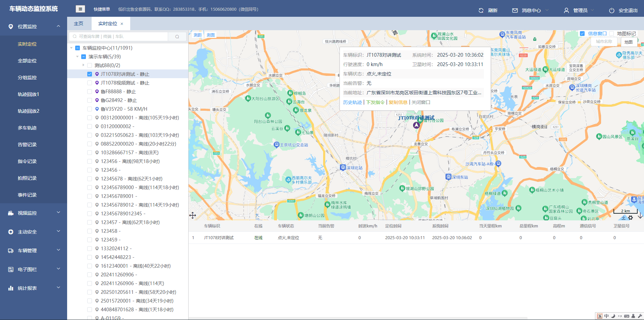This screenshot has height=320, width=644.
Task: Click the IME moon icon
Action: (x=613, y=316)
